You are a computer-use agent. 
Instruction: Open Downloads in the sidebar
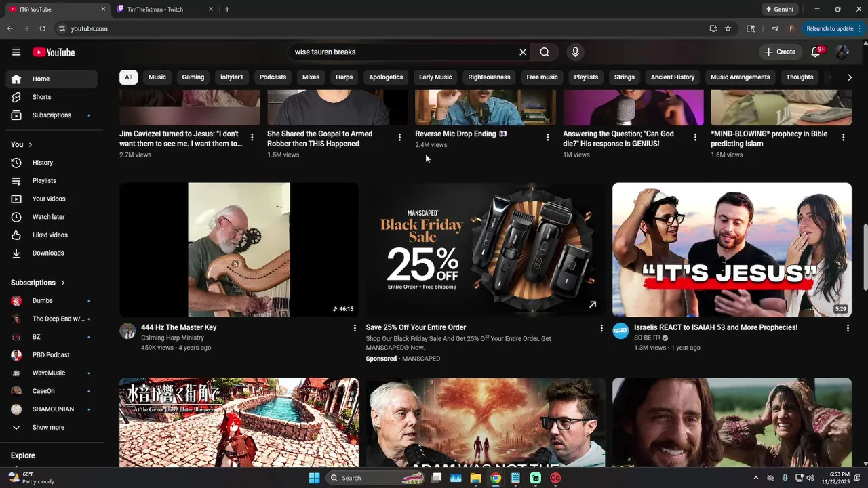coord(52,253)
